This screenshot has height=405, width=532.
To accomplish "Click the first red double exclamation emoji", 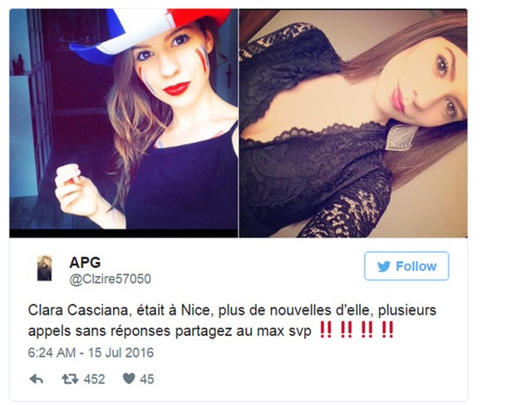I will coord(326,329).
